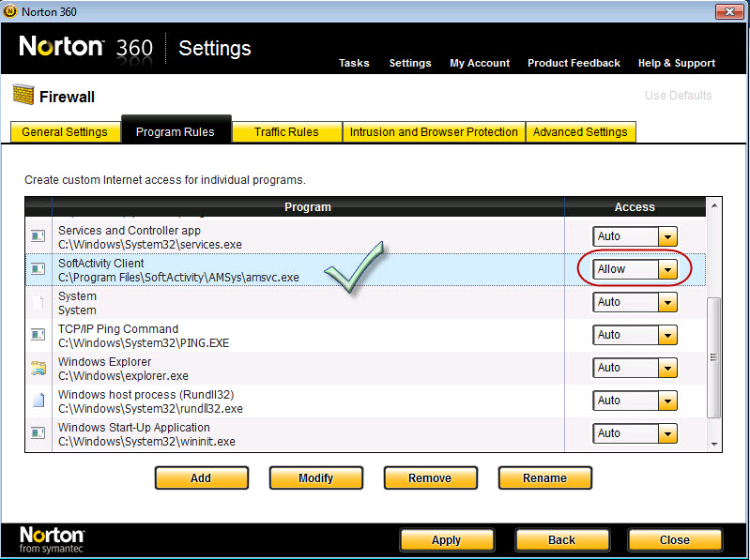Select the SoftActivity Client row text

(x=178, y=270)
